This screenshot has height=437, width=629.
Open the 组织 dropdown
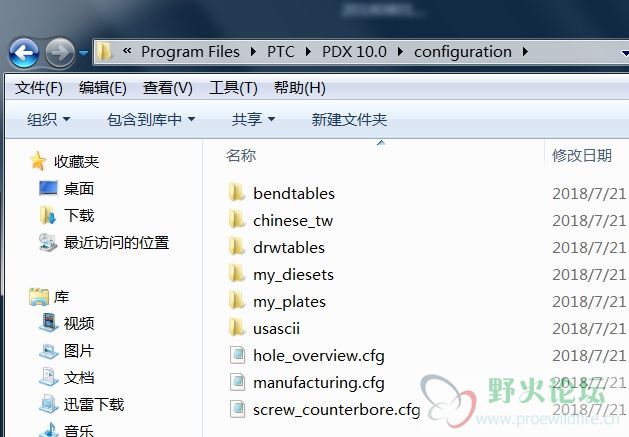click(49, 120)
